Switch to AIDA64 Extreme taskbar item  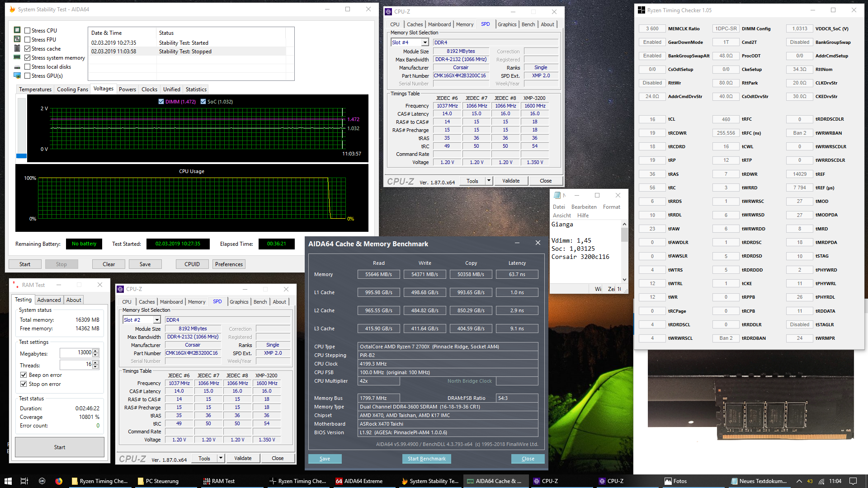tap(359, 481)
